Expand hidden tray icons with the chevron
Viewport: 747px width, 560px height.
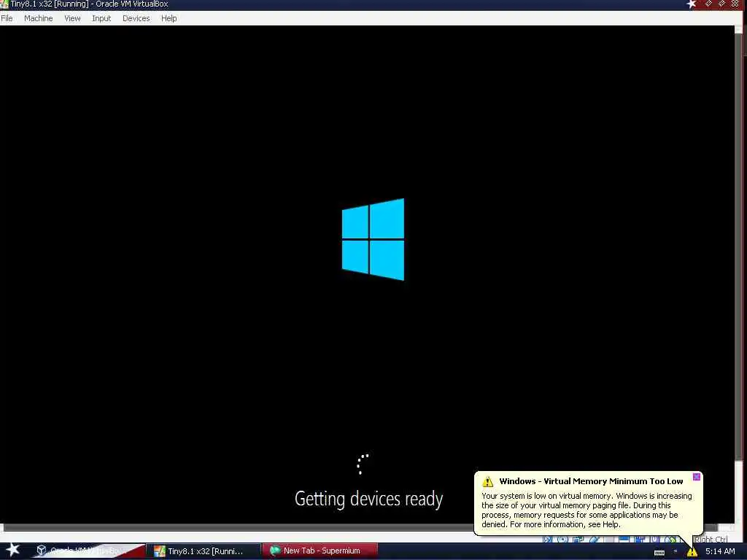tap(676, 551)
